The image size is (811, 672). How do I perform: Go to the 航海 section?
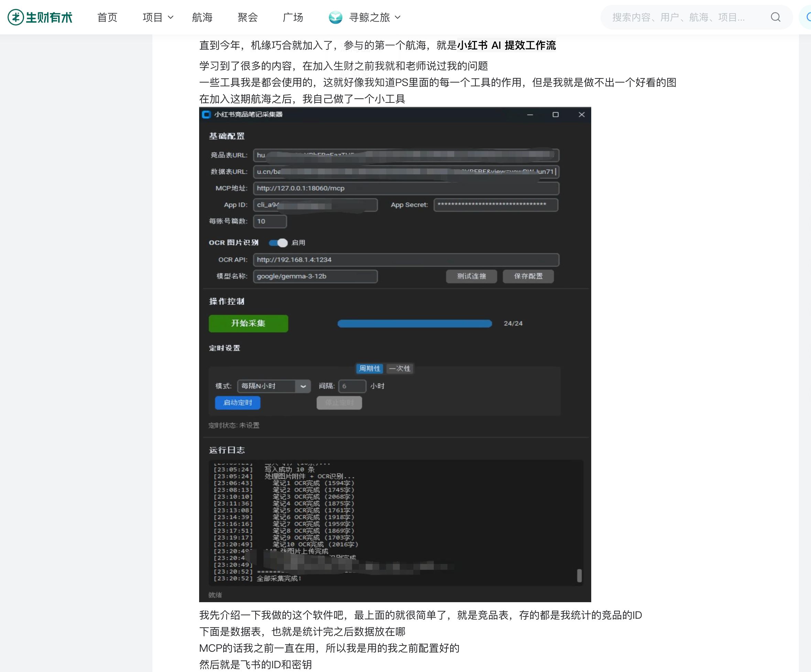202,18
